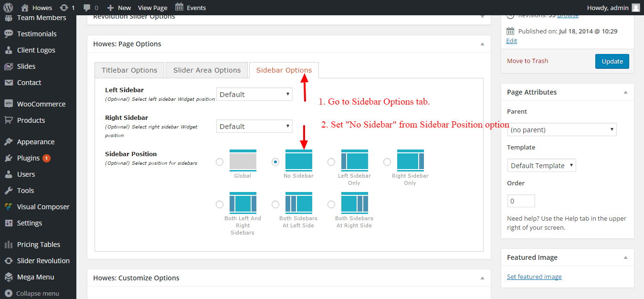Open WooCommerce in the sidebar menu

[41, 104]
